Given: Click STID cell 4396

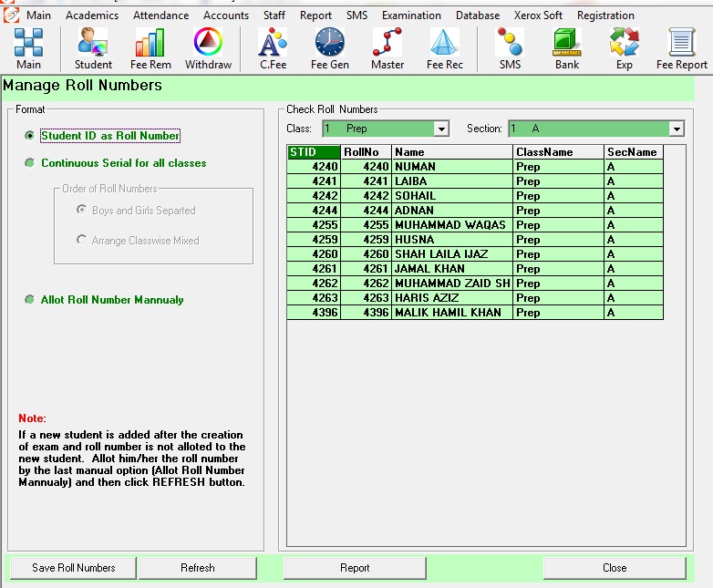Looking at the screenshot, I should pos(314,312).
